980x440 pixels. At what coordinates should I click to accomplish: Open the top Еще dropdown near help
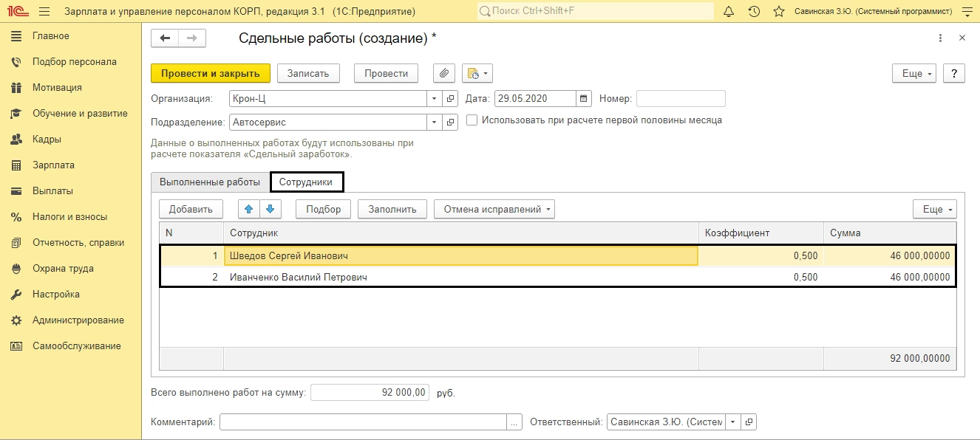[915, 73]
